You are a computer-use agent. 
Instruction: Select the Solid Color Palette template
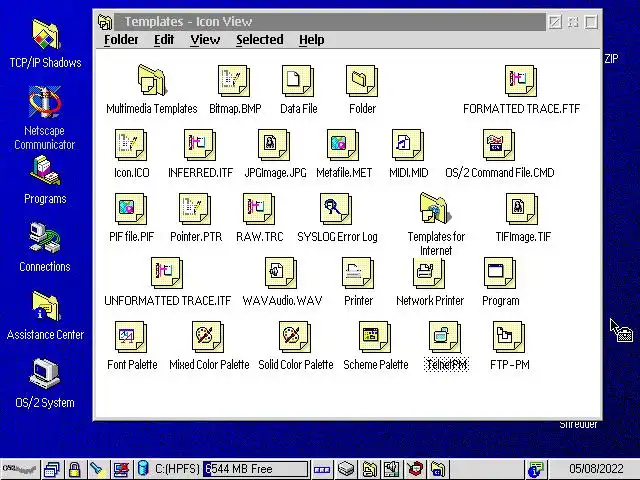click(295, 337)
